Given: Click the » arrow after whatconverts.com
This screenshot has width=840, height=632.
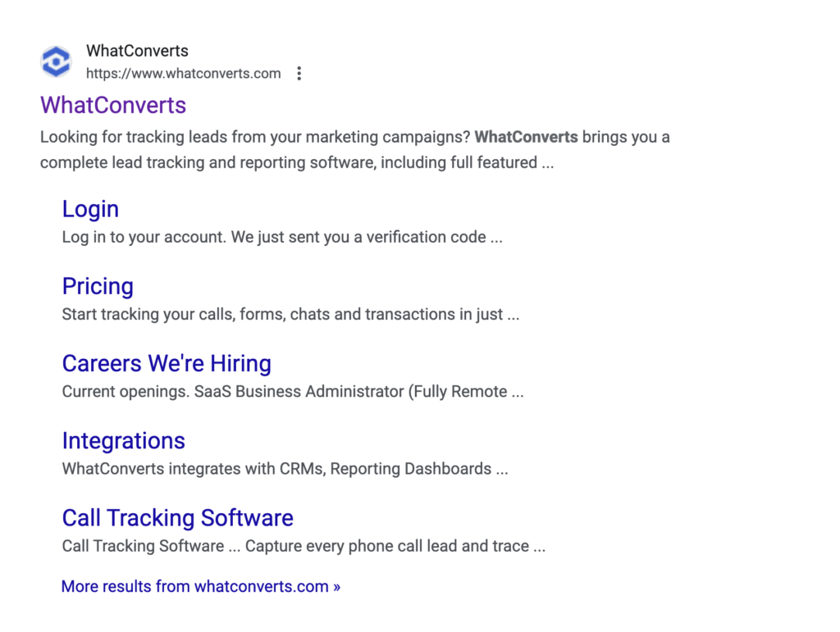Looking at the screenshot, I should (336, 587).
